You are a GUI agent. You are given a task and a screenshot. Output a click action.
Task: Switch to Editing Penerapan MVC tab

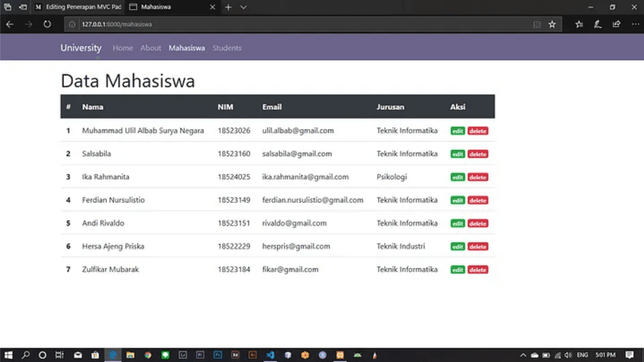pos(78,7)
